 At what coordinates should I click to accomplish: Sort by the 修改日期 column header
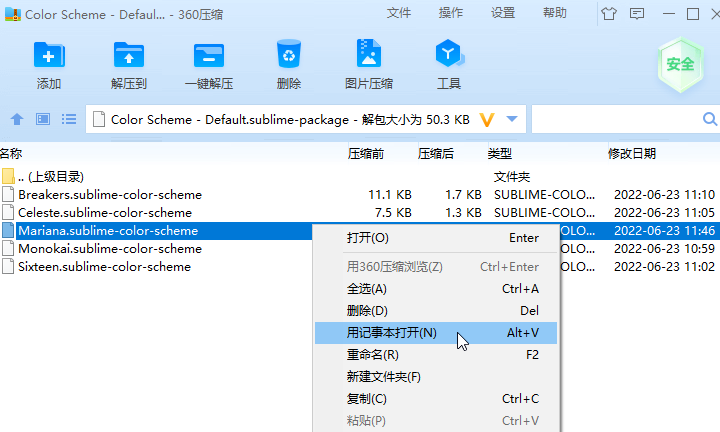click(632, 153)
